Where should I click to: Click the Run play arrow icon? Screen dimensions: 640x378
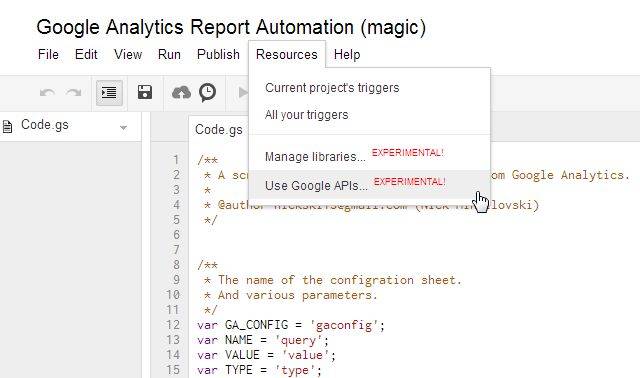click(243, 93)
